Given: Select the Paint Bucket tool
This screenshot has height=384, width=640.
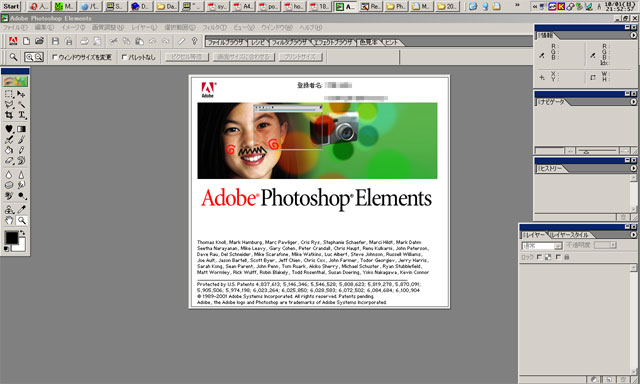Looking at the screenshot, I should 9,150.
